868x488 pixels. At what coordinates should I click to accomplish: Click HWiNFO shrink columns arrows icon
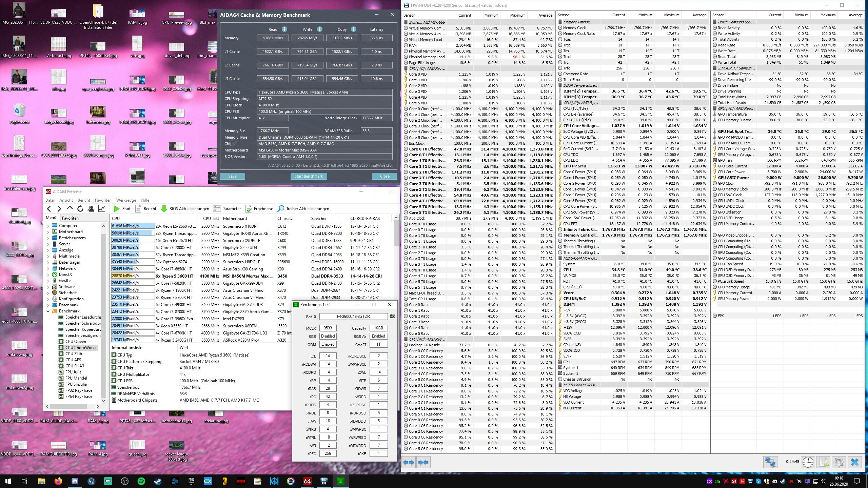(423, 462)
